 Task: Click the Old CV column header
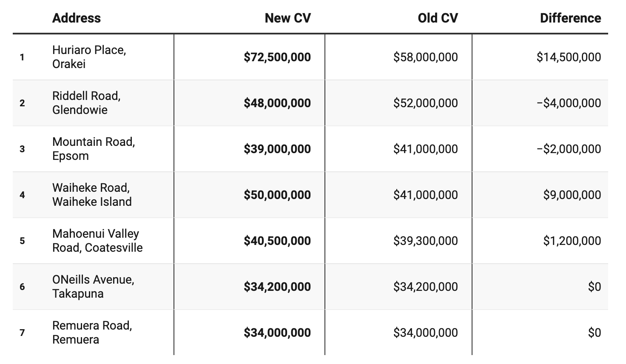coord(438,18)
